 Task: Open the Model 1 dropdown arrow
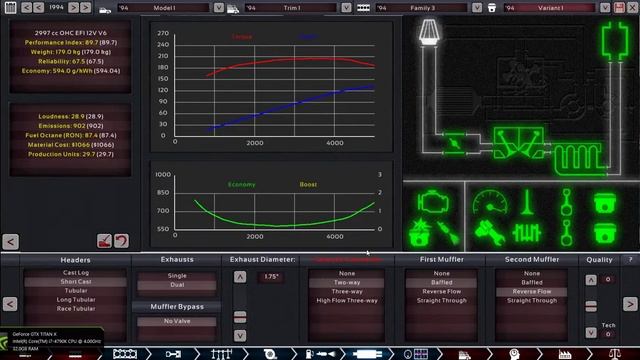point(219,8)
